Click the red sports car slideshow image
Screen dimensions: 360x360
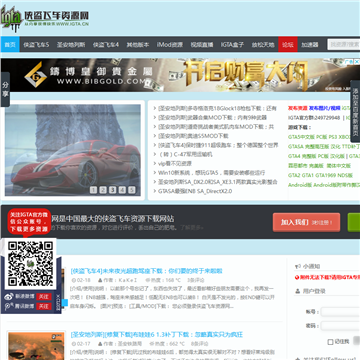click(73, 150)
